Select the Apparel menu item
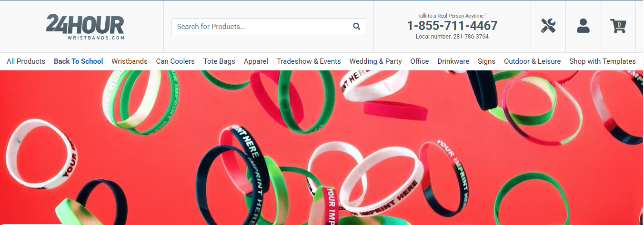This screenshot has height=225, width=644. (256, 61)
